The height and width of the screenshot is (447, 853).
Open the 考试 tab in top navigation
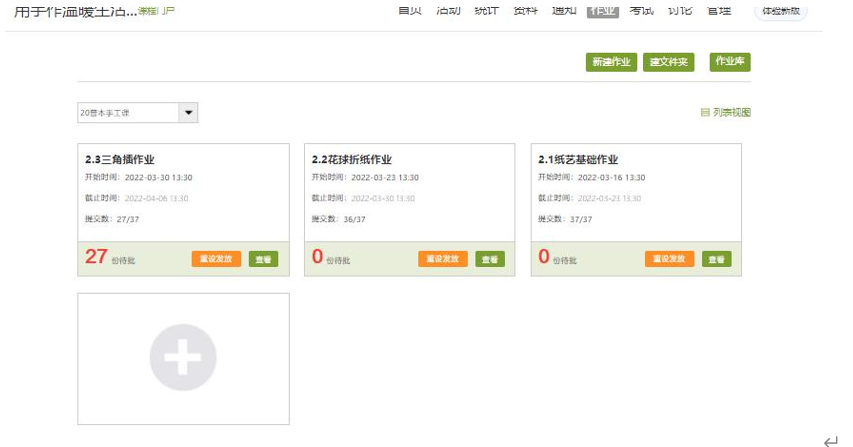[642, 10]
